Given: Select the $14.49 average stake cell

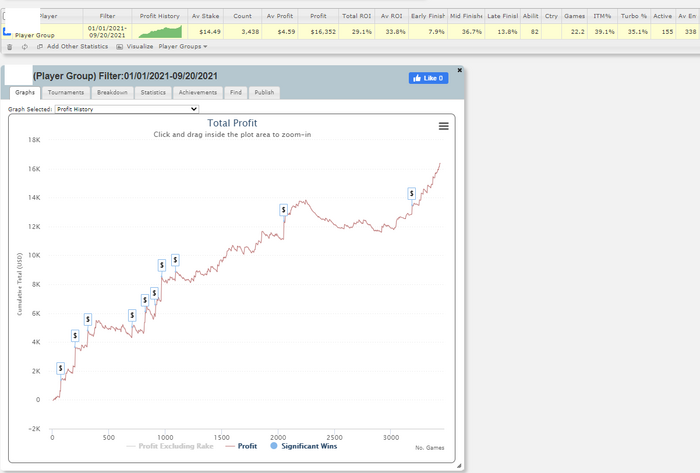Looking at the screenshot, I should pyautogui.click(x=205, y=32).
